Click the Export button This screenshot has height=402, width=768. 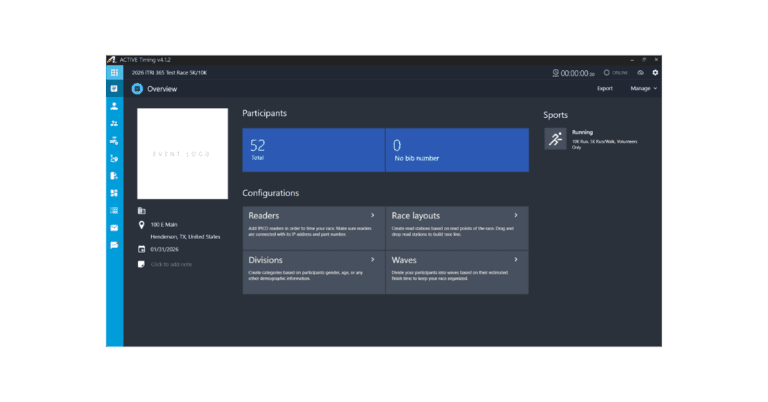605,89
